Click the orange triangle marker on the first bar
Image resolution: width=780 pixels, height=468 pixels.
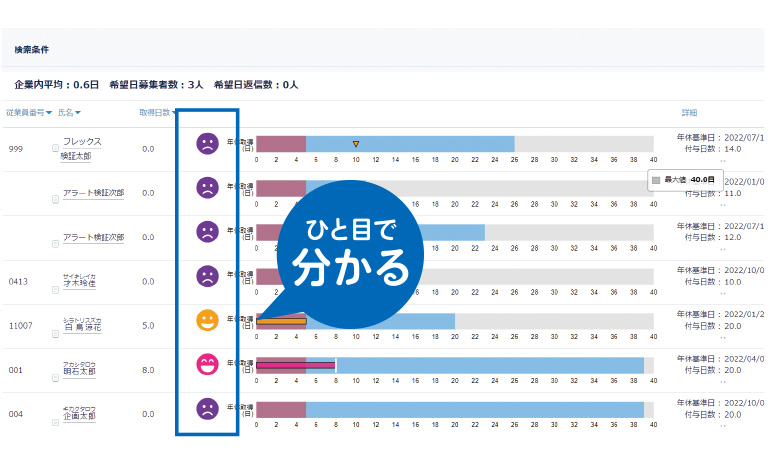tap(355, 144)
